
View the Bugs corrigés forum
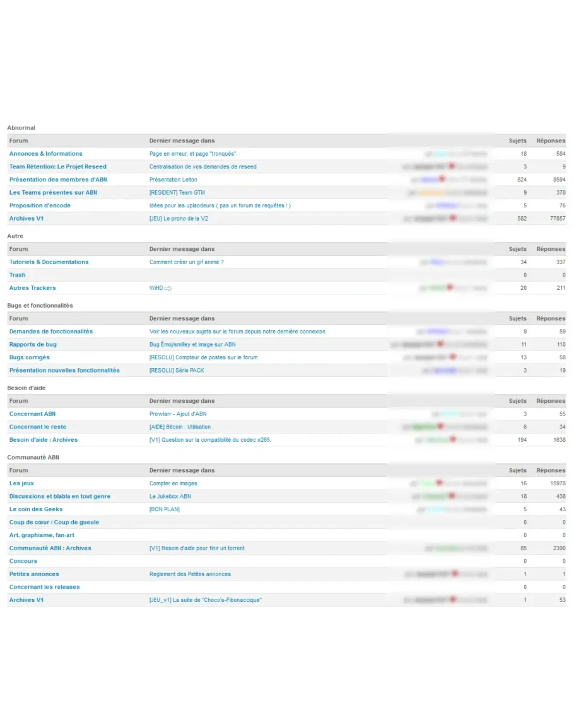[x=29, y=357]
